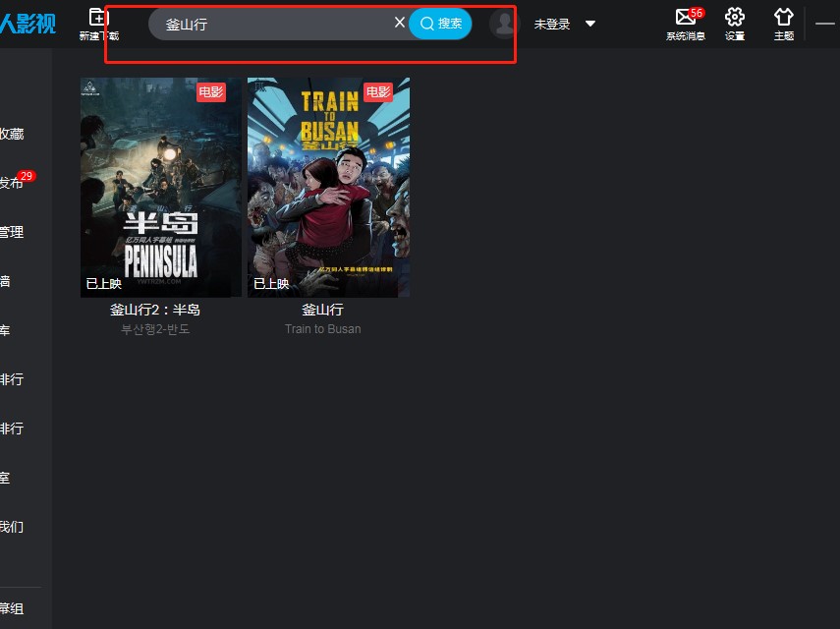Image resolution: width=840 pixels, height=629 pixels.
Task: Open system messages (系统消息) envelope icon
Action: pyautogui.click(x=686, y=25)
